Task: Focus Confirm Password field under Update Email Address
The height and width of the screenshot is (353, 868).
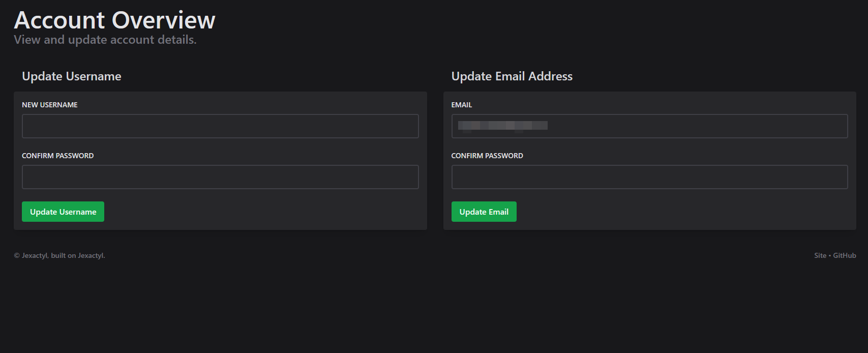Action: pyautogui.click(x=649, y=177)
